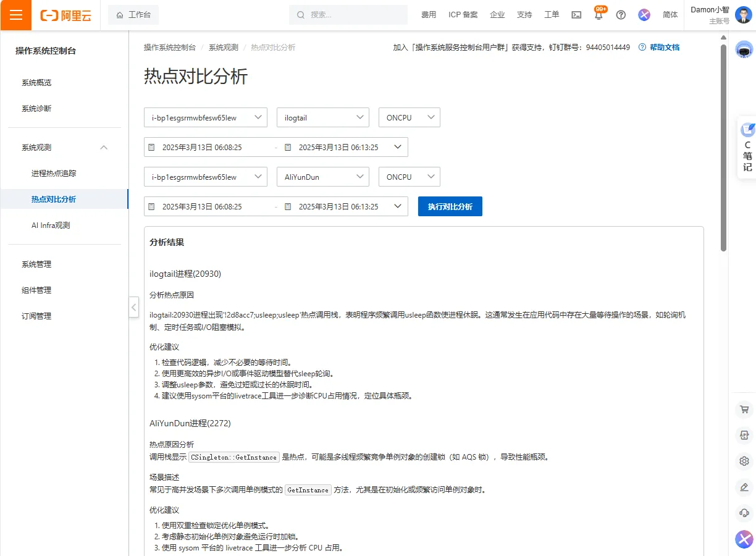Open the ICP 备案 menu
756x556 pixels.
(463, 15)
